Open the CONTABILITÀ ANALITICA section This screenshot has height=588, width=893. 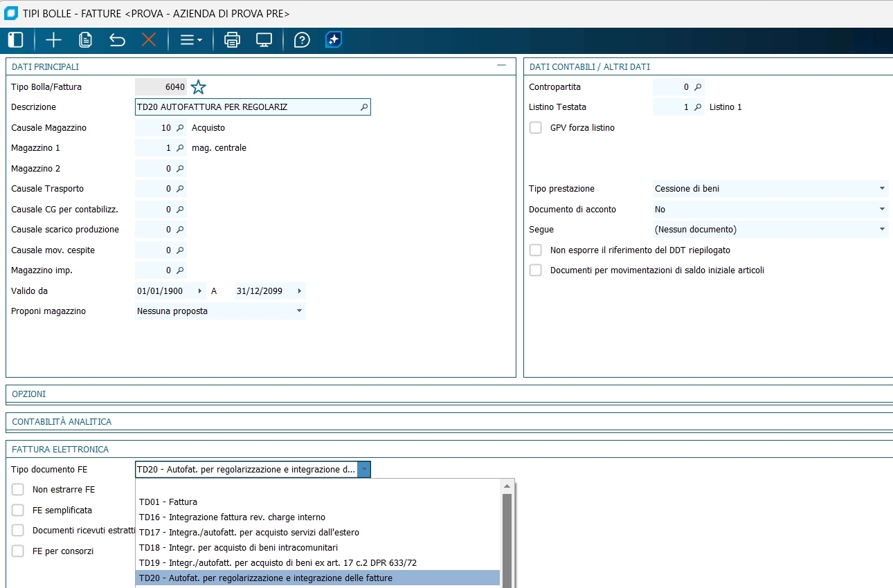point(62,422)
